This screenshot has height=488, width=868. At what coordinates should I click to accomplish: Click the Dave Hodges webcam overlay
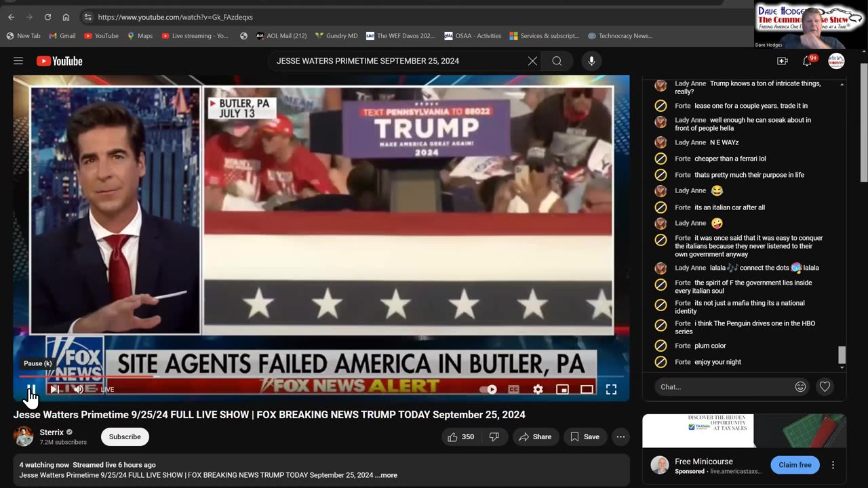click(810, 24)
